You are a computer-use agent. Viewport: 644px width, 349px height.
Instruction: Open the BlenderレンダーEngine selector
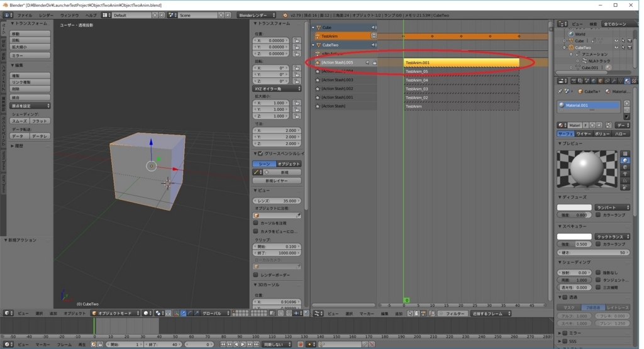(257, 15)
